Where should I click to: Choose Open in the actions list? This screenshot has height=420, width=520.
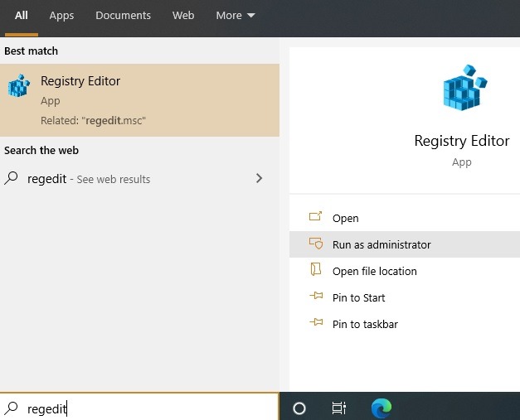pyautogui.click(x=405, y=218)
